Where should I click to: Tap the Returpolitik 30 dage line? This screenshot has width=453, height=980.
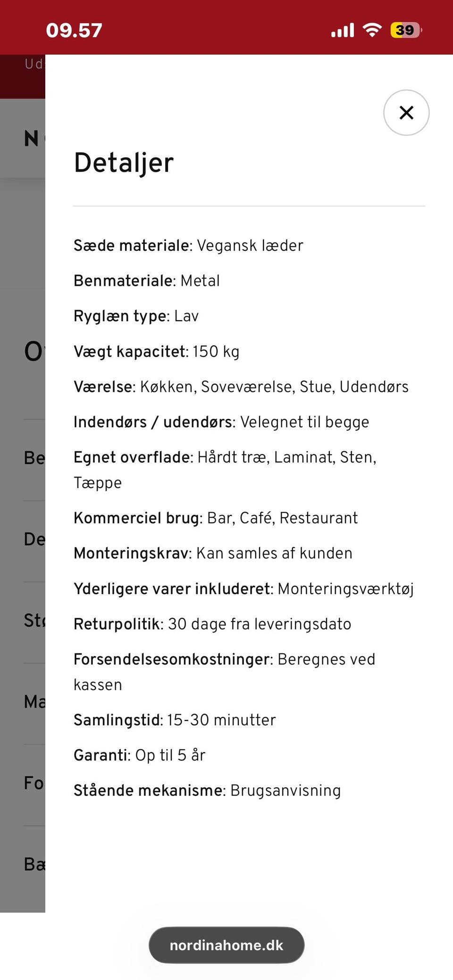[212, 624]
